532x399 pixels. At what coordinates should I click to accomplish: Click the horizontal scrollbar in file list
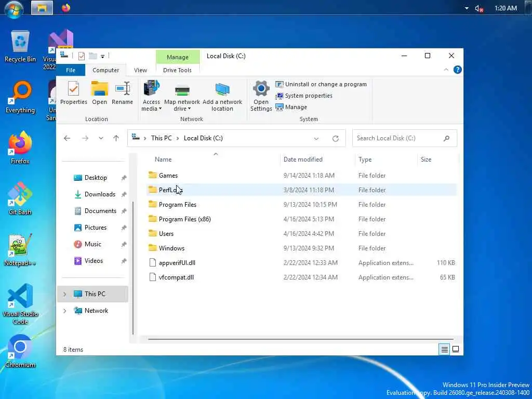pyautogui.click(x=301, y=339)
